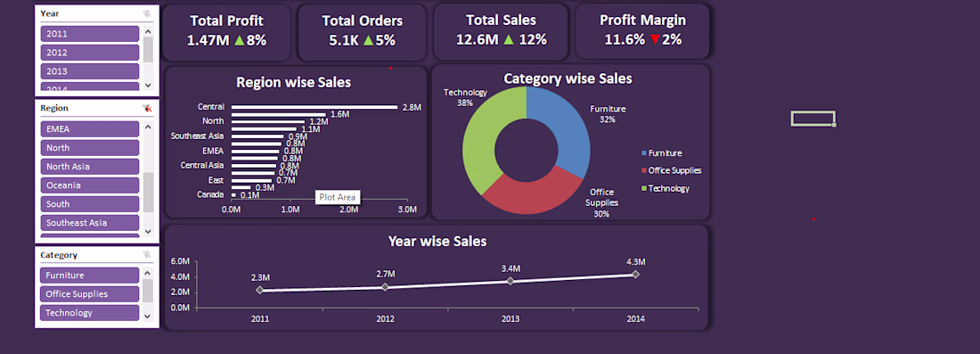The width and height of the screenshot is (980, 354).
Task: Click the red down arrow in Profit Margin
Action: 655,40
